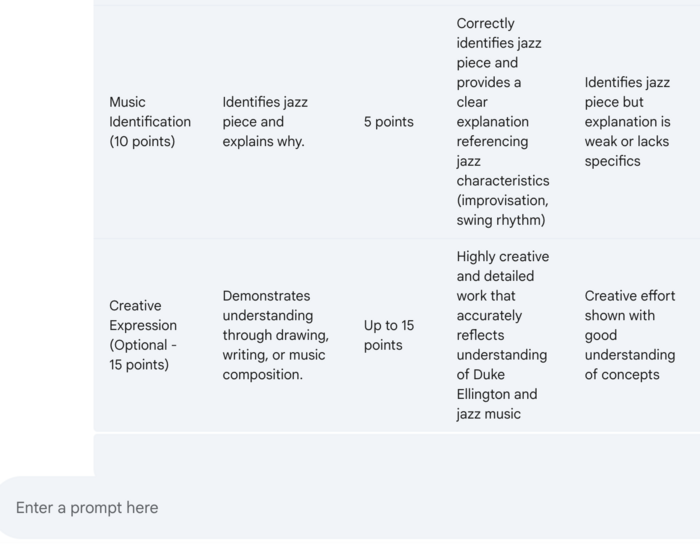Click the 'Correctly identifies jazz piece' description cell
Screen dimensions: 700x544
pyautogui.click(x=502, y=42)
